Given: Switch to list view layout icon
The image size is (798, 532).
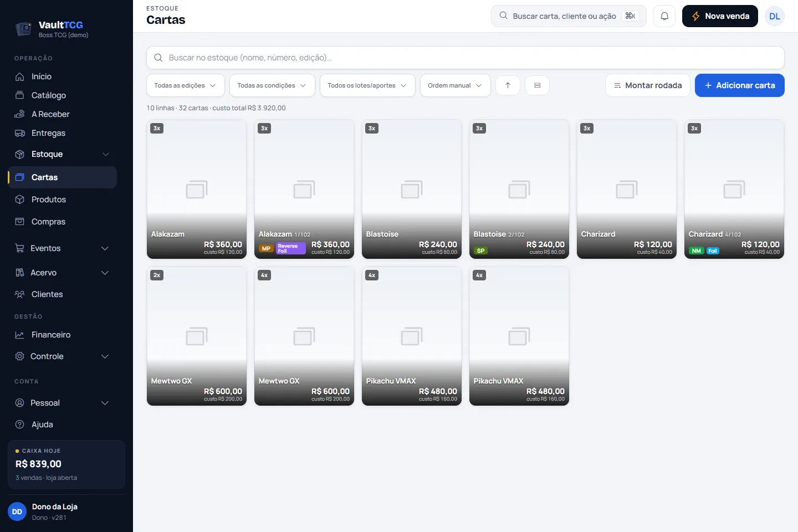Looking at the screenshot, I should (537, 85).
